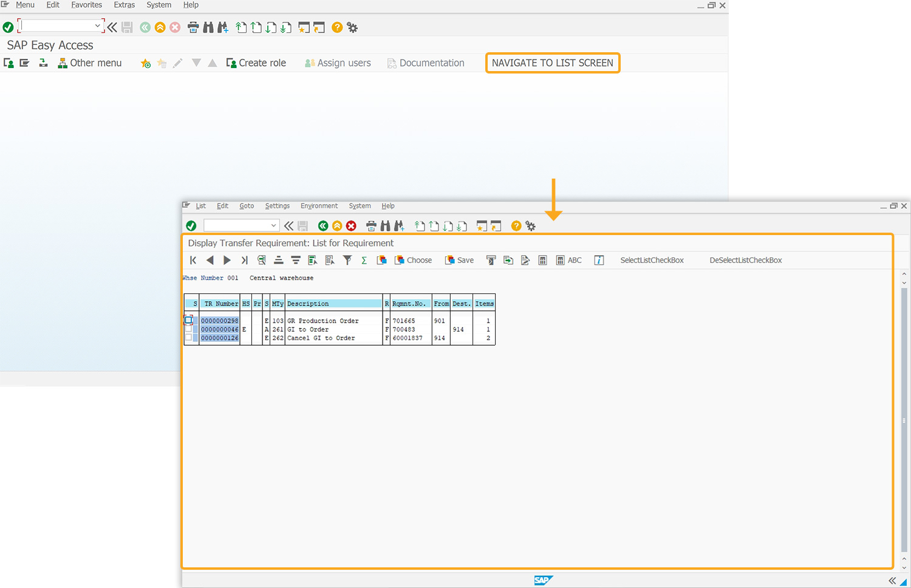Tick checkbox for TR Number 0000000126
This screenshot has width=911, height=588.
(189, 338)
